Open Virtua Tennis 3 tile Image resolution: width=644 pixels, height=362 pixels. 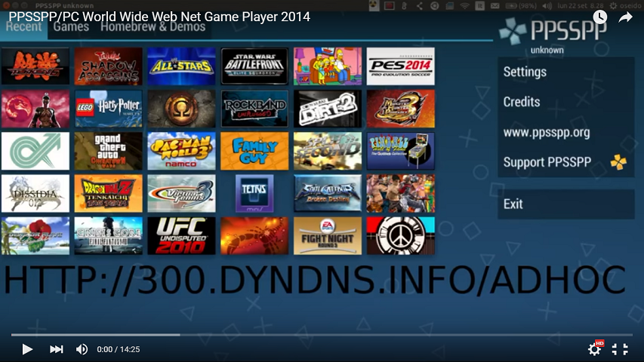tap(181, 193)
